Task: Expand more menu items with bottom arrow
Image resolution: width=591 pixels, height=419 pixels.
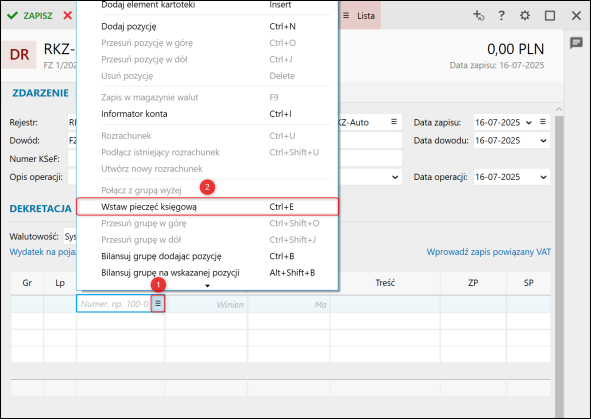Action: pos(207,286)
